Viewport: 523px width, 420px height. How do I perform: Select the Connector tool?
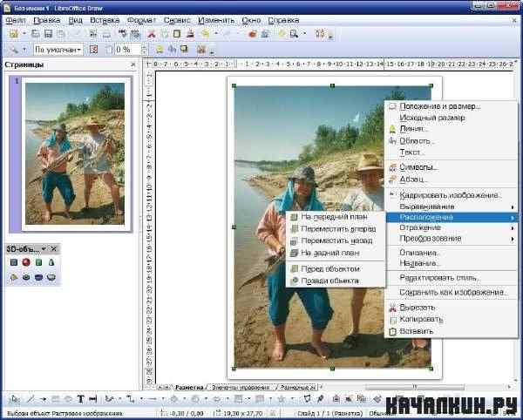(x=130, y=399)
